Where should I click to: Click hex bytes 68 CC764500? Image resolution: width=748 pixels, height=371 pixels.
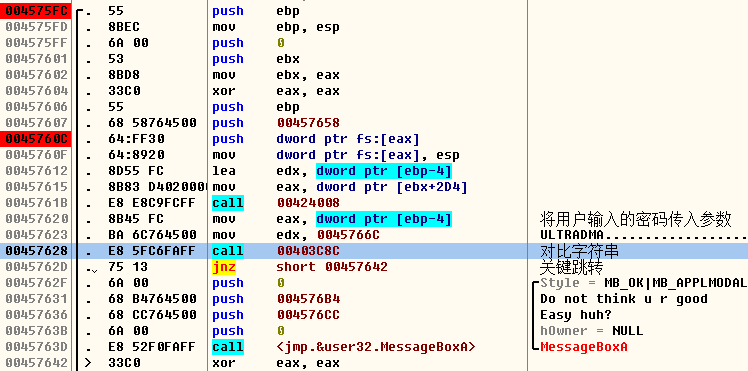(x=152, y=315)
